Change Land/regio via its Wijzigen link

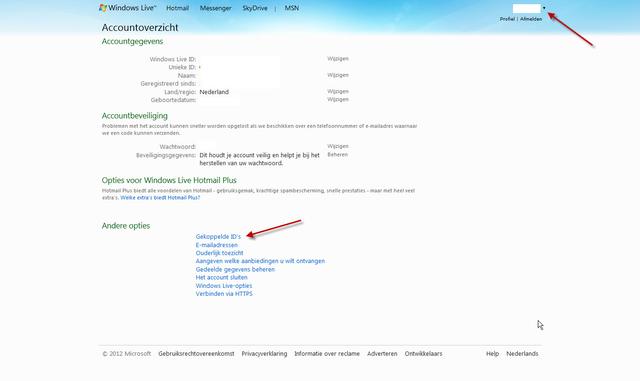338,91
